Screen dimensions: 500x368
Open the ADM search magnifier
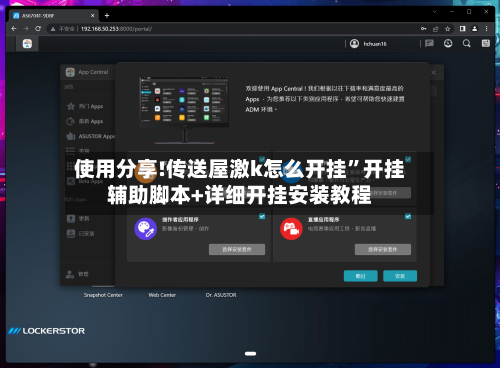[467, 43]
